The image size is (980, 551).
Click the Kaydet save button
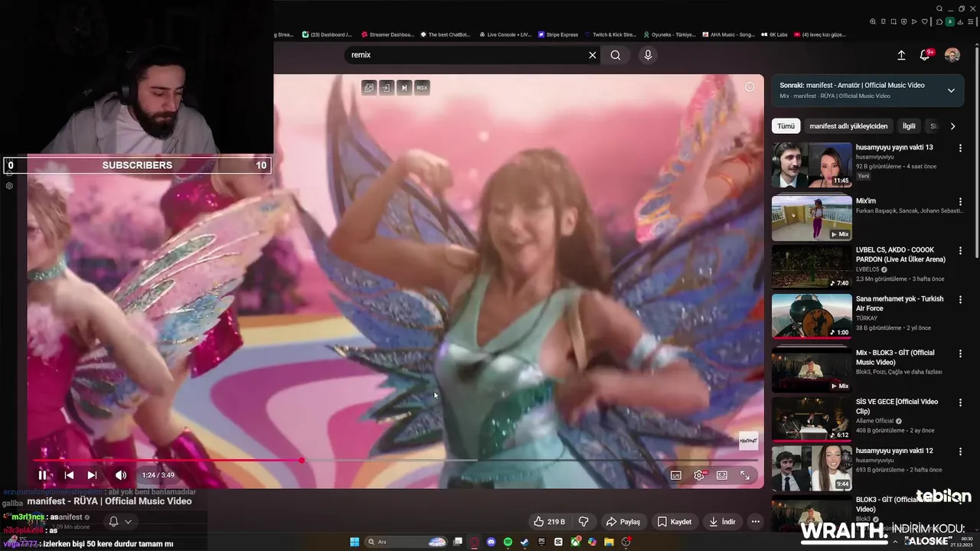[675, 522]
